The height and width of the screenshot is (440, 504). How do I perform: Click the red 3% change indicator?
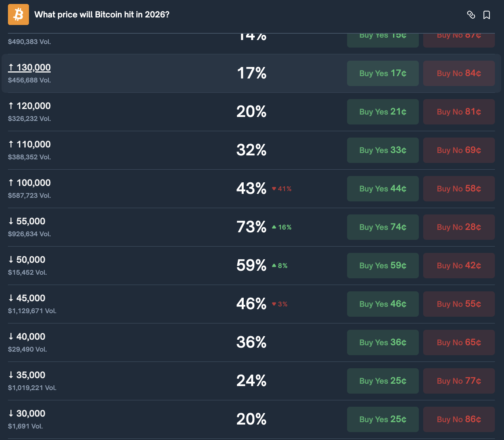coord(280,304)
